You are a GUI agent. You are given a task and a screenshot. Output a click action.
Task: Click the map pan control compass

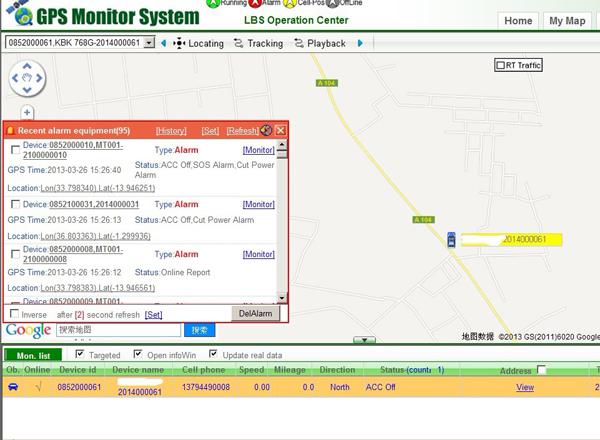(27, 79)
